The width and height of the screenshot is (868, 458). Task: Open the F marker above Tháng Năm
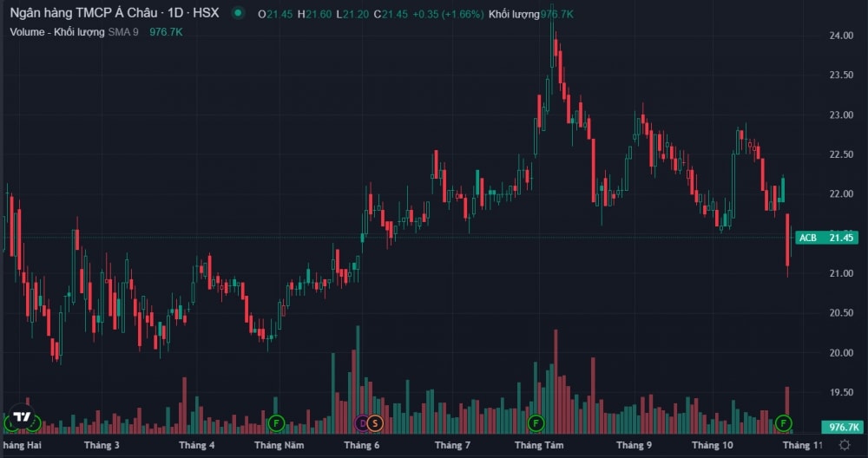coord(276,423)
